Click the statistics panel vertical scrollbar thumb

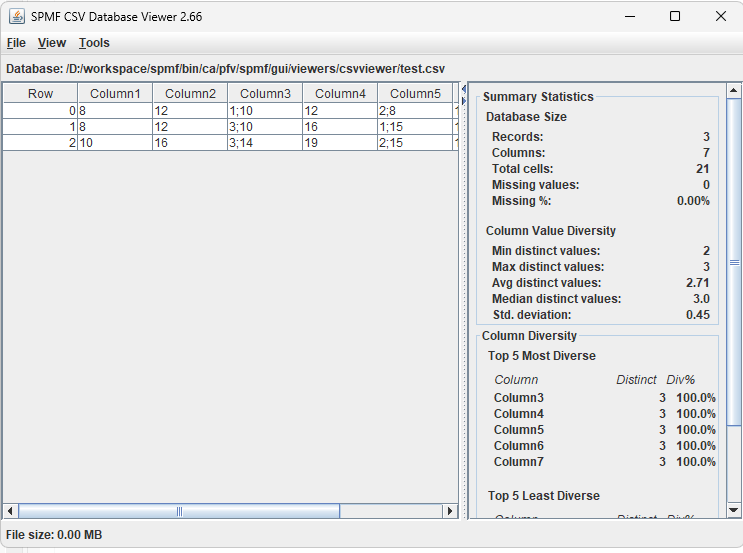734,262
